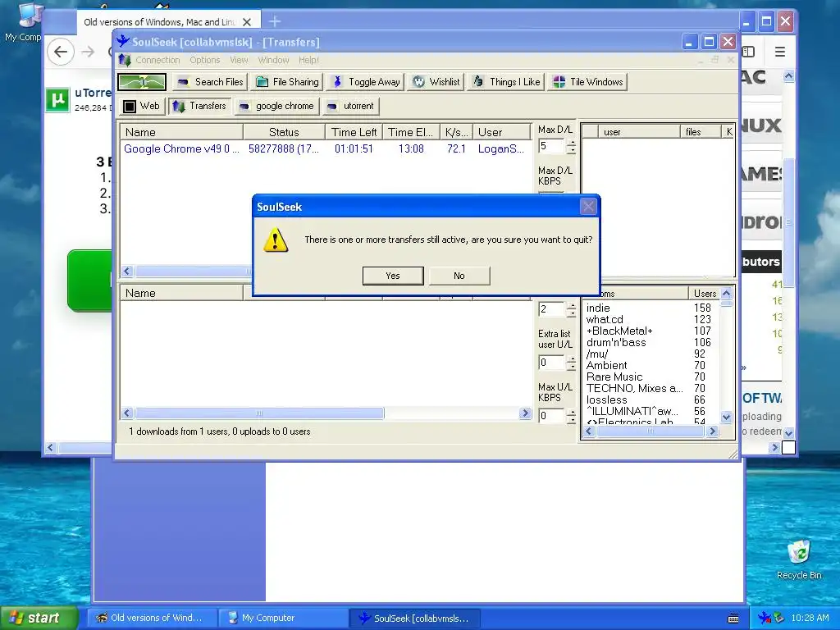The width and height of the screenshot is (840, 630).
Task: Open Things I Like toolbar button
Action: point(506,82)
